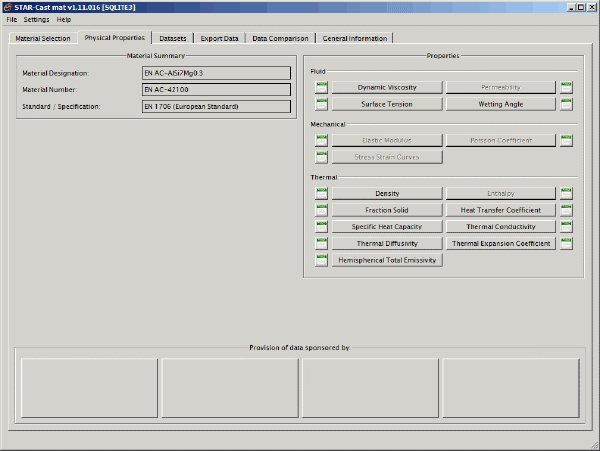Click the Material Designation field
Image resolution: width=600 pixels, height=451 pixels.
coord(216,73)
